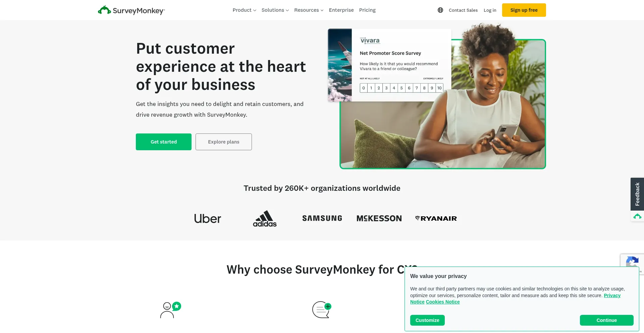
Task: Expand the Product dropdown menu
Action: point(244,10)
